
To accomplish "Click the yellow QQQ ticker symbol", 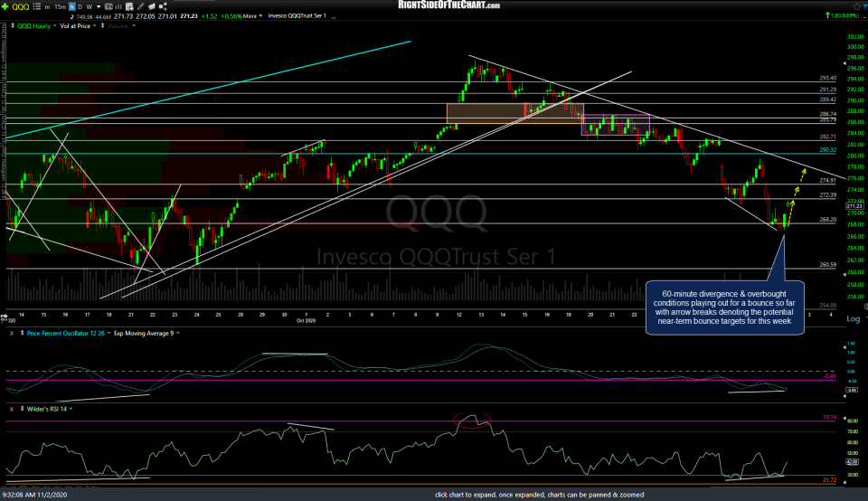I will click(x=21, y=6).
